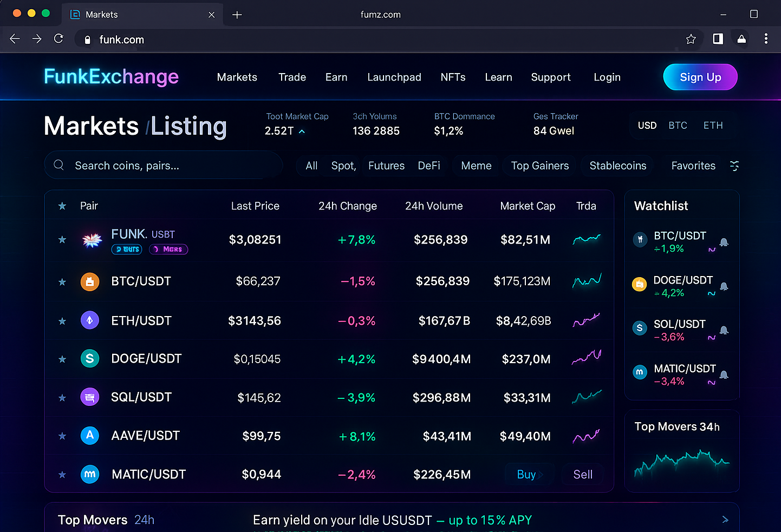Reload the page using the refresh icon
This screenshot has height=532, width=781.
pos(58,39)
